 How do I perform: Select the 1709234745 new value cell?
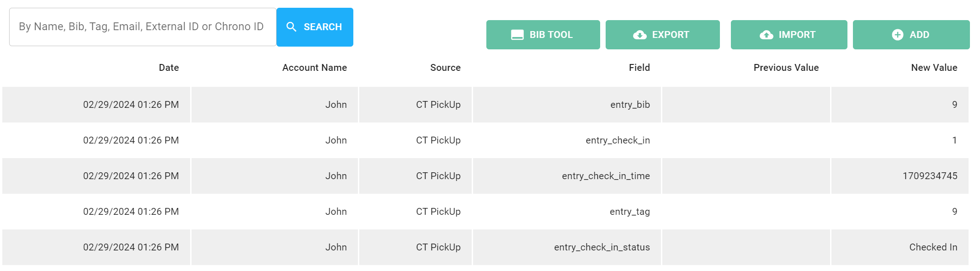pyautogui.click(x=900, y=176)
